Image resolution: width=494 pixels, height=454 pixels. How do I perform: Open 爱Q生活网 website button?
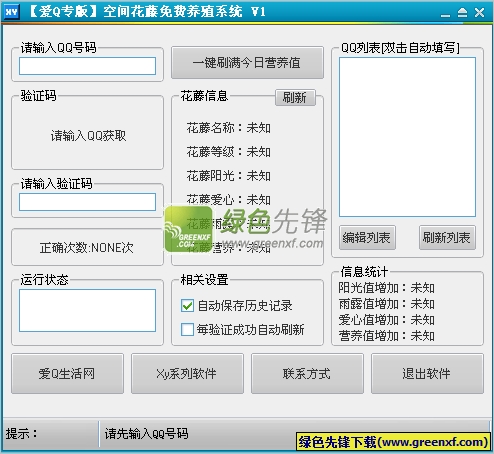coord(67,374)
